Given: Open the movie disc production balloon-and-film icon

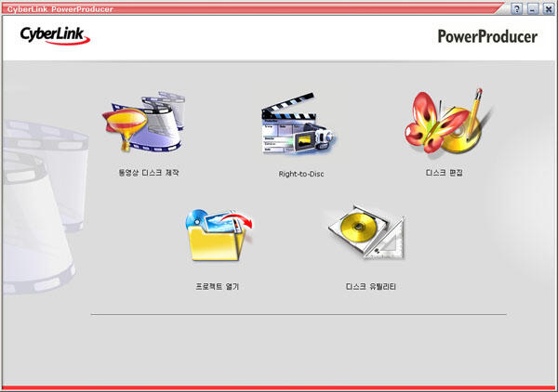Looking at the screenshot, I should (x=143, y=122).
